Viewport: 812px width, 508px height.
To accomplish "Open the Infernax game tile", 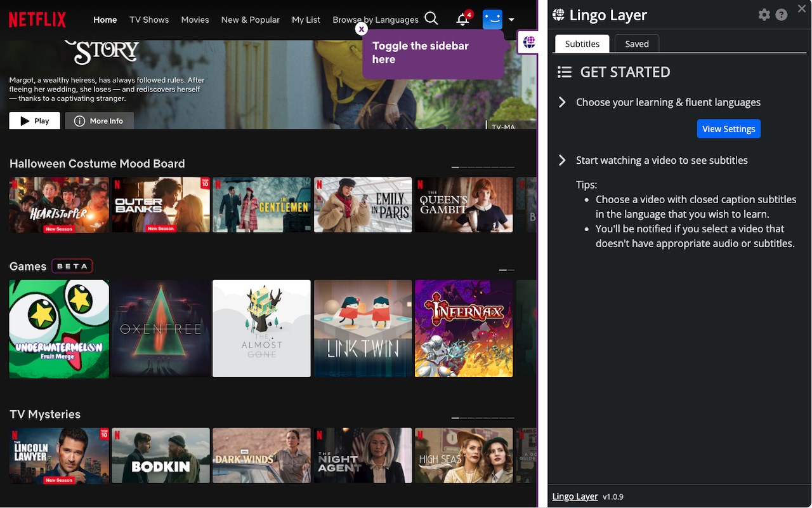I will 464,329.
